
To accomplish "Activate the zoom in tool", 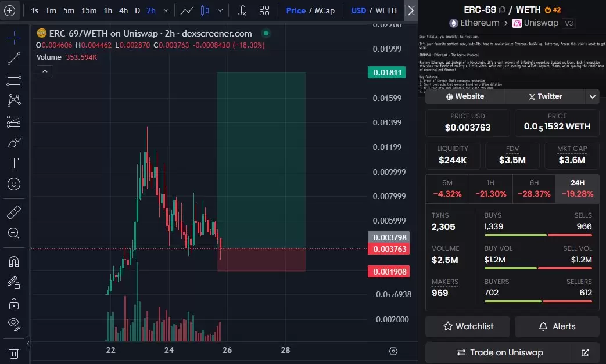I will (14, 233).
